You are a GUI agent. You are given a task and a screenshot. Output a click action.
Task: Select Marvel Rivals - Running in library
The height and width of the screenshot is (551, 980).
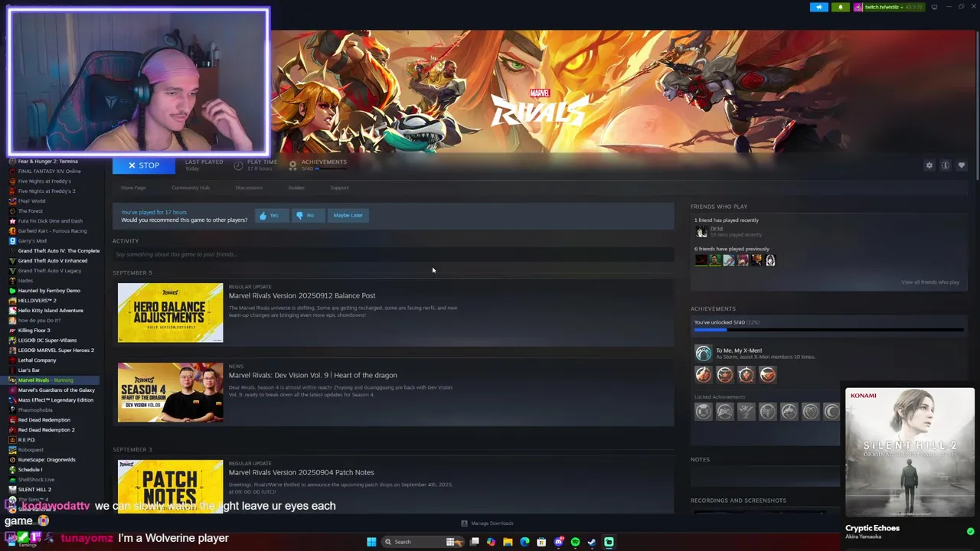(x=51, y=380)
